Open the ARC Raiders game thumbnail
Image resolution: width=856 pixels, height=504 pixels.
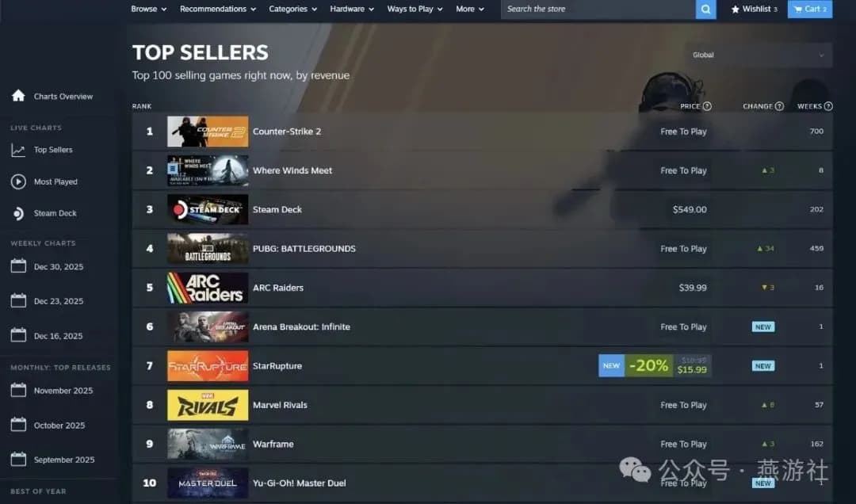tap(208, 288)
